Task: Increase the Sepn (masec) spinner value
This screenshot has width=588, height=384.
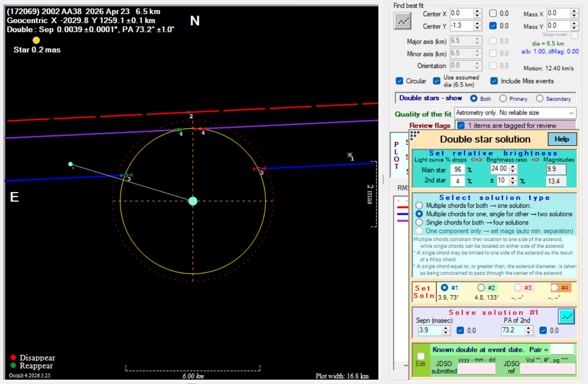Action: click(x=447, y=328)
